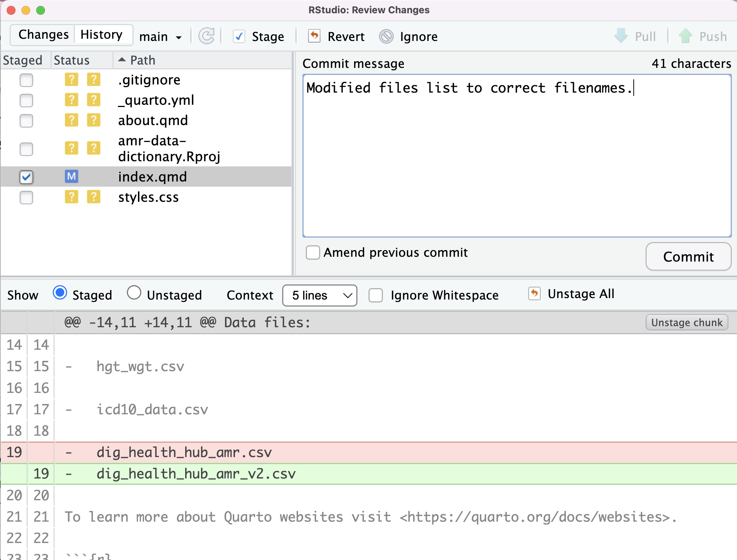Click the Pull label
This screenshot has width=737, height=560.
pyautogui.click(x=645, y=37)
